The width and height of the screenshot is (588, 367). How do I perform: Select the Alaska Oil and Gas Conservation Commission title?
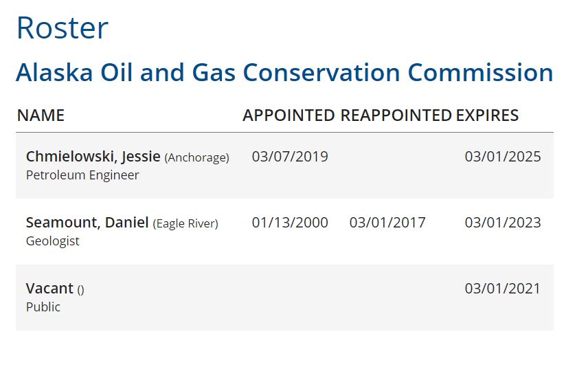tap(284, 72)
